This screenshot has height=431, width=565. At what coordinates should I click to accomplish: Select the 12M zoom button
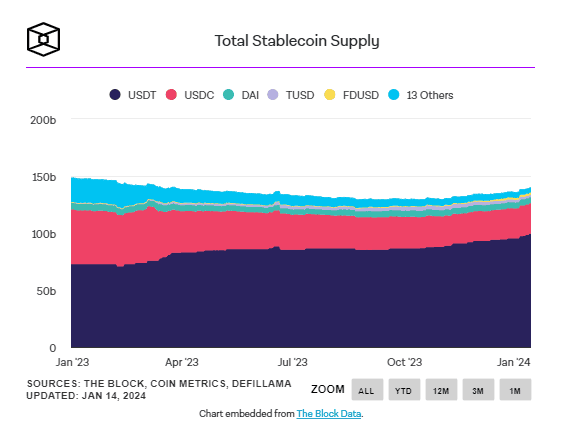pos(441,390)
